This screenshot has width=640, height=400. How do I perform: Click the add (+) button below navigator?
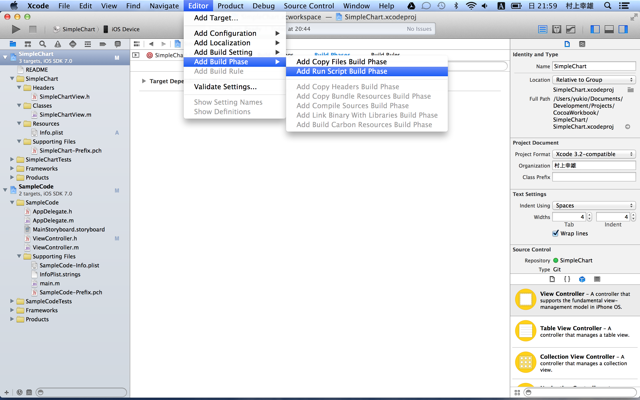tap(7, 392)
